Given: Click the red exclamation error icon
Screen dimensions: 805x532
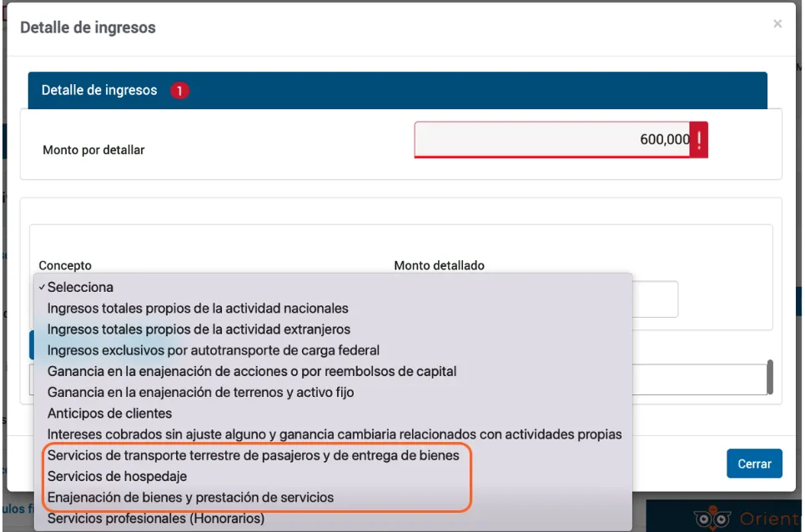Looking at the screenshot, I should point(699,140).
